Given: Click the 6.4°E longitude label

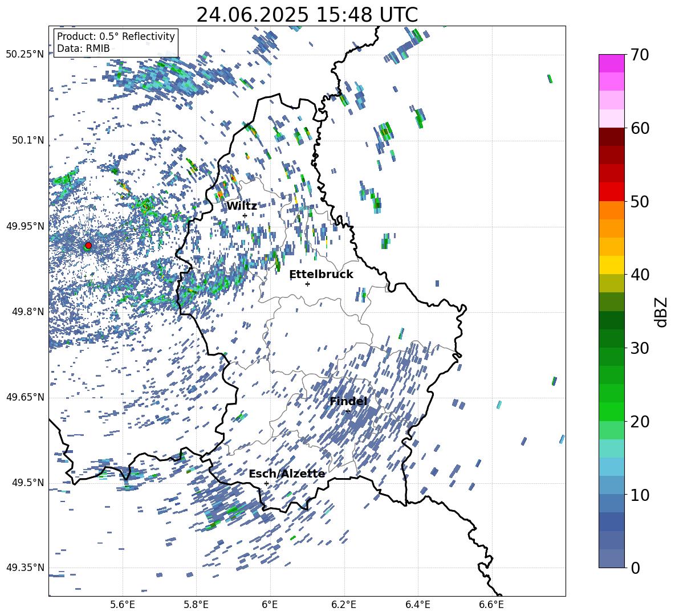Looking at the screenshot, I should (x=417, y=605).
